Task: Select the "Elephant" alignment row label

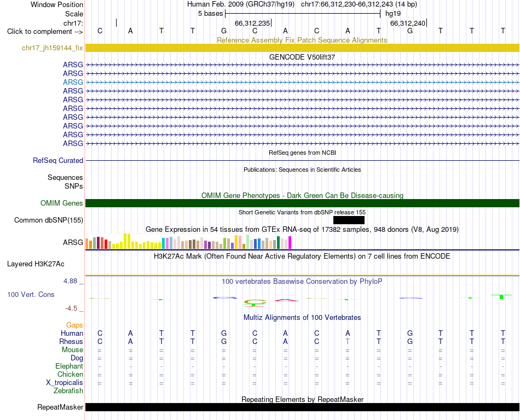Action: coord(69,366)
